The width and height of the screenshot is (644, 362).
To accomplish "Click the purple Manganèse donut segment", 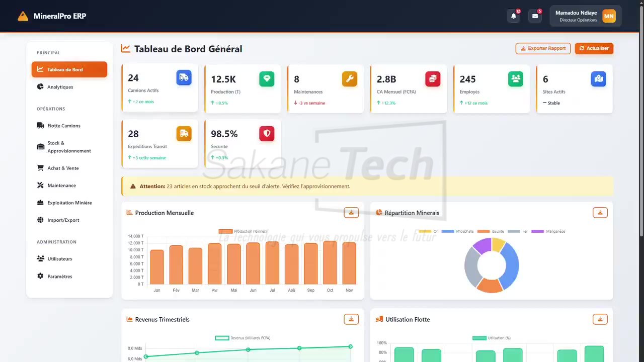I will pos(482,246).
